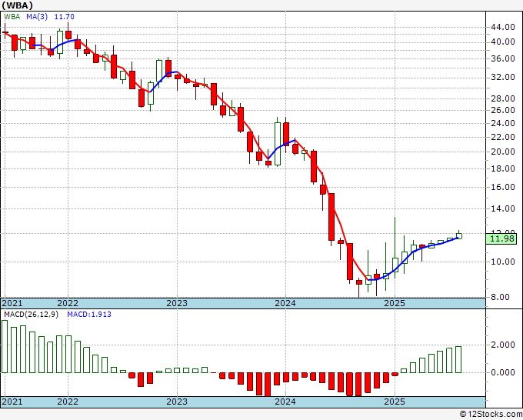Click the 22.00 price axis label

point(503,137)
